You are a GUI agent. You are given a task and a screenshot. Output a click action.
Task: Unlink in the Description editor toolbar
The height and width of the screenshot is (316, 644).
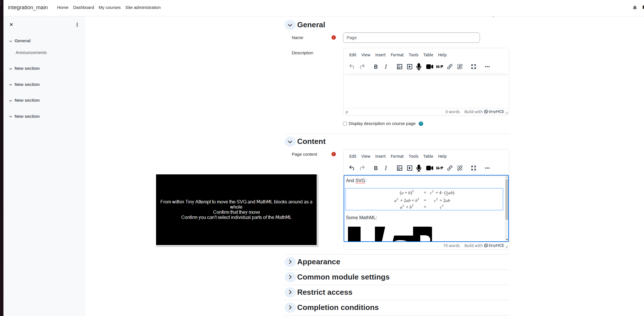(x=460, y=67)
